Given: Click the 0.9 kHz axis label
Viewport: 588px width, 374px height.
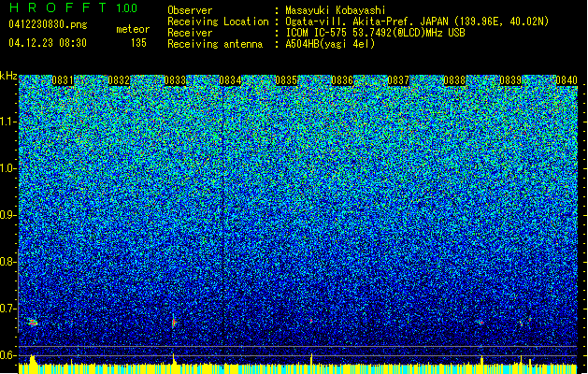Looking at the screenshot, I should (x=8, y=215).
